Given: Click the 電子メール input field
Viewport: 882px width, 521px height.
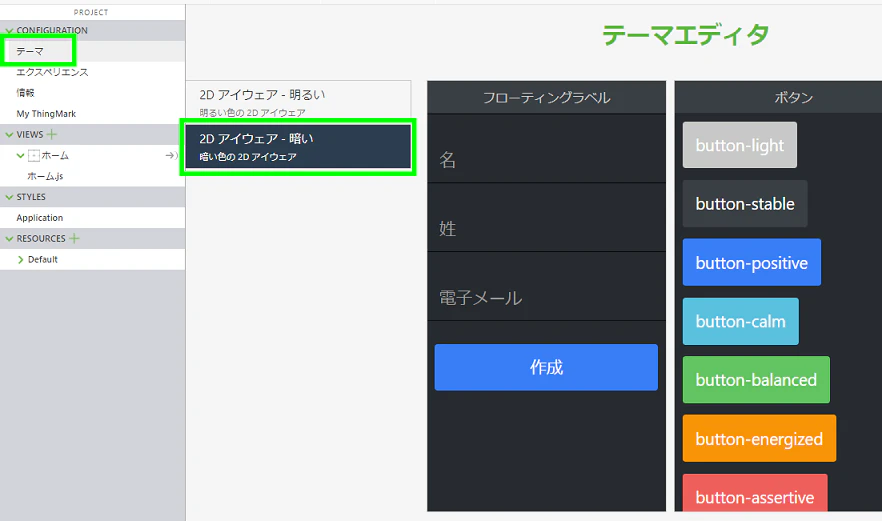Looking at the screenshot, I should click(546, 286).
